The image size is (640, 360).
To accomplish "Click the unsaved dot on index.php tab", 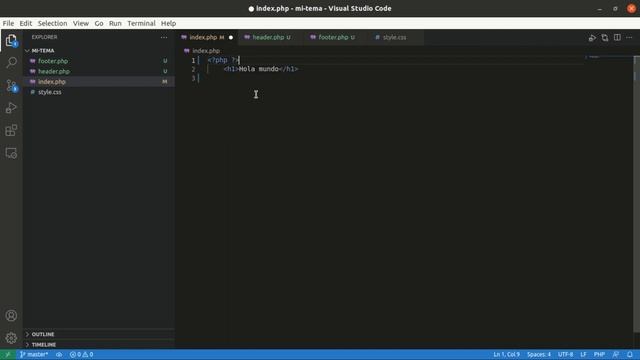I will point(231,38).
